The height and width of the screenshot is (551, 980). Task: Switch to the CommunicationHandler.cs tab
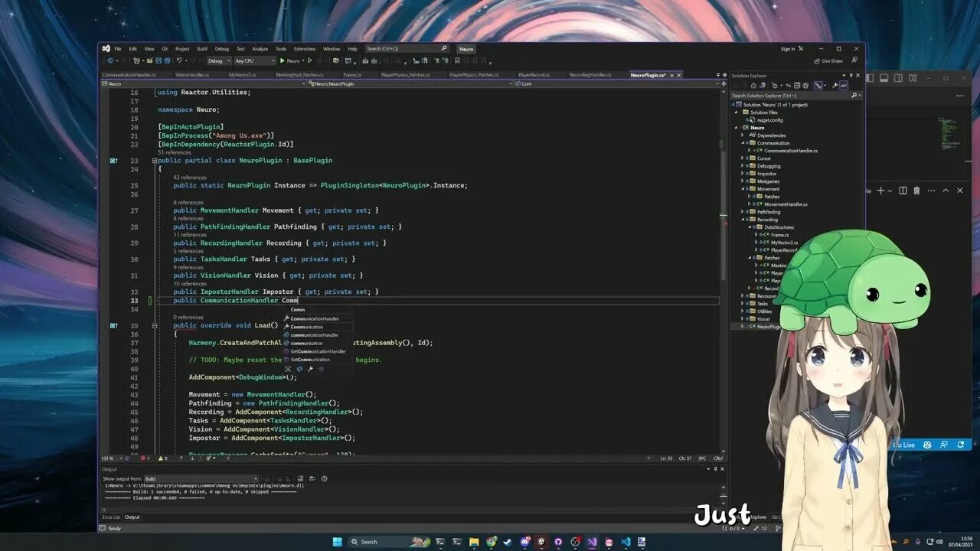coord(129,75)
